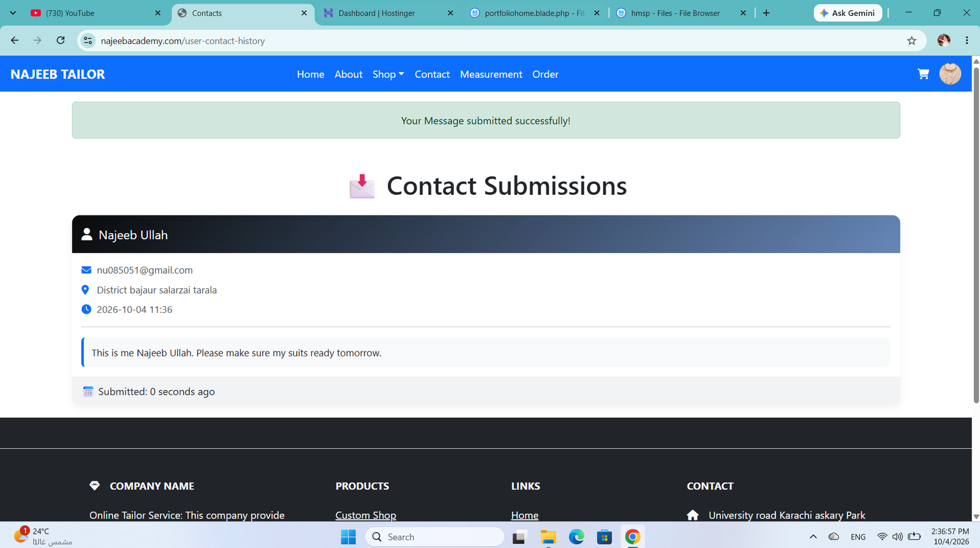Click the Custom Shop footer link
980x548 pixels.
click(x=366, y=515)
